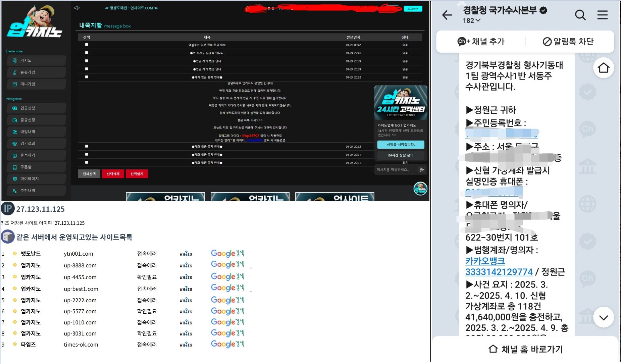This screenshot has width=621, height=364.
Task: Open 입금신청 in the navigation menu
Action: tap(36, 108)
